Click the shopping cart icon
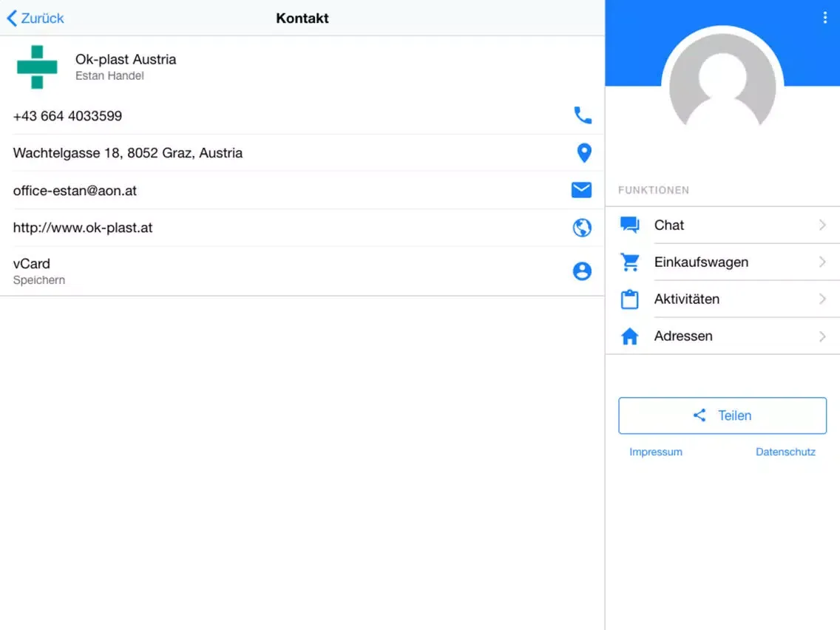Screen dimensions: 840x630 629,262
